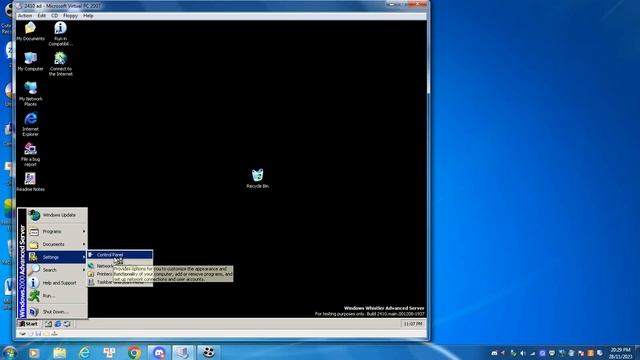The width and height of the screenshot is (640, 360).
Task: Open Edit menu in Virtual PC
Action: click(x=42, y=16)
